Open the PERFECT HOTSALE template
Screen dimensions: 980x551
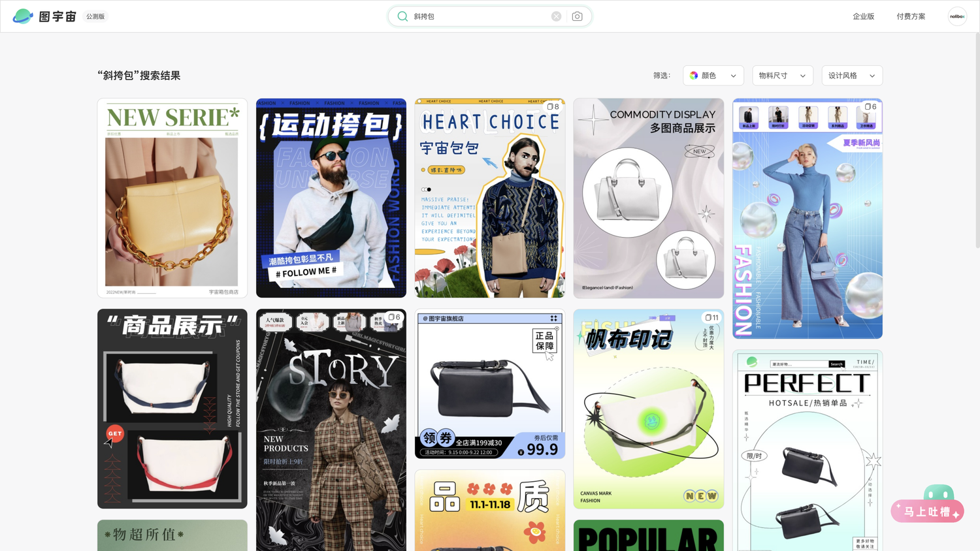808,450
